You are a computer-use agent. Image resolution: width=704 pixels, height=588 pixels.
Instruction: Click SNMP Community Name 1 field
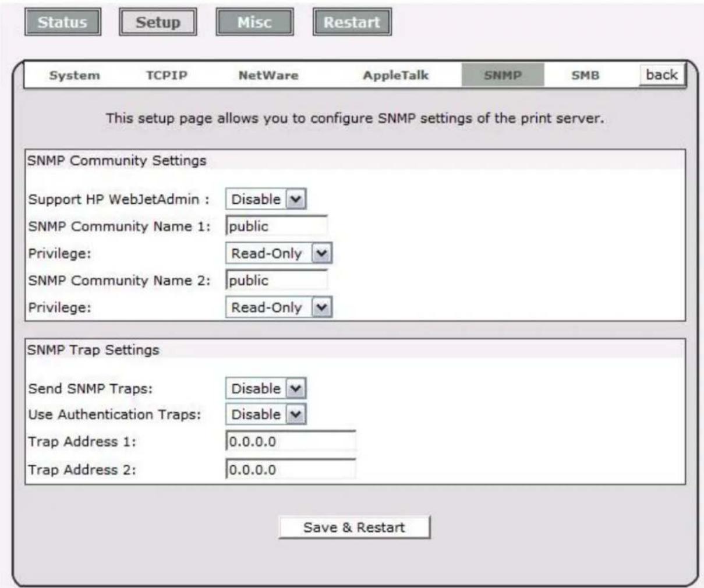(277, 226)
